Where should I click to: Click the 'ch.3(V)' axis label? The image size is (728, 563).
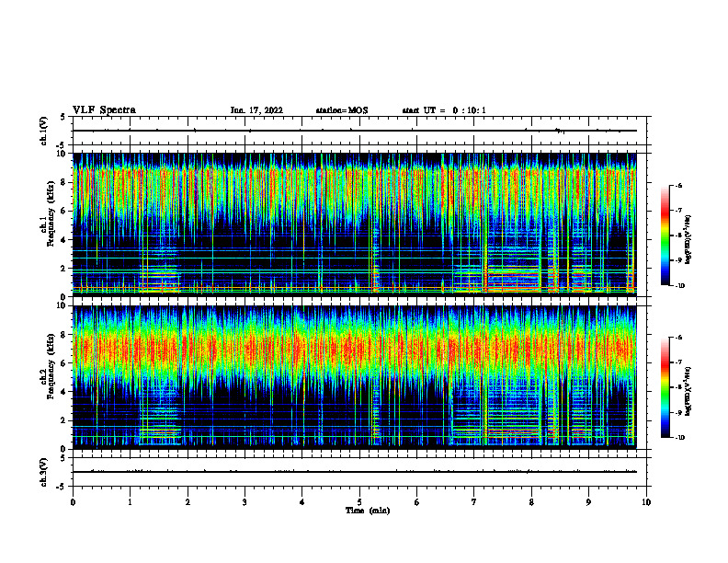[x=43, y=472]
